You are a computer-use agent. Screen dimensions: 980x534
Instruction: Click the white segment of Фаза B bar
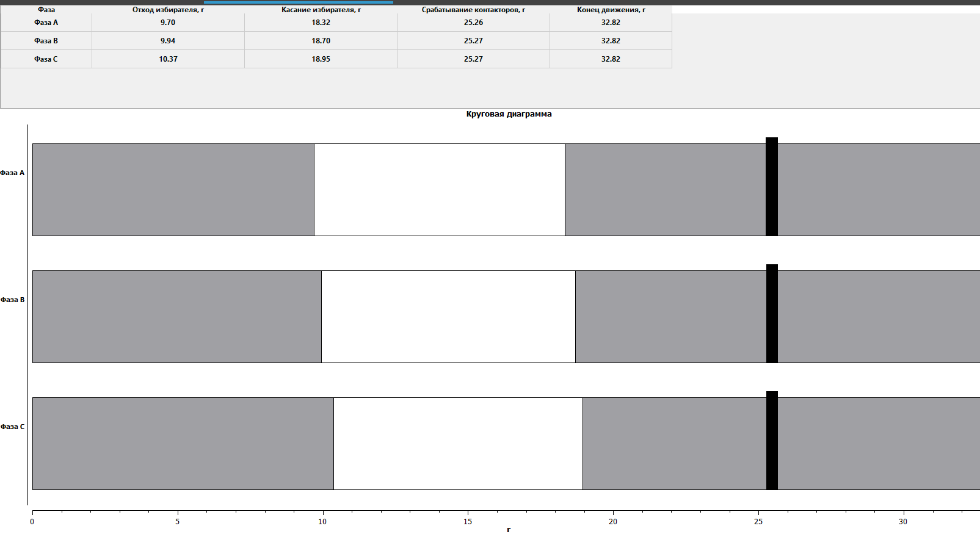click(x=448, y=317)
